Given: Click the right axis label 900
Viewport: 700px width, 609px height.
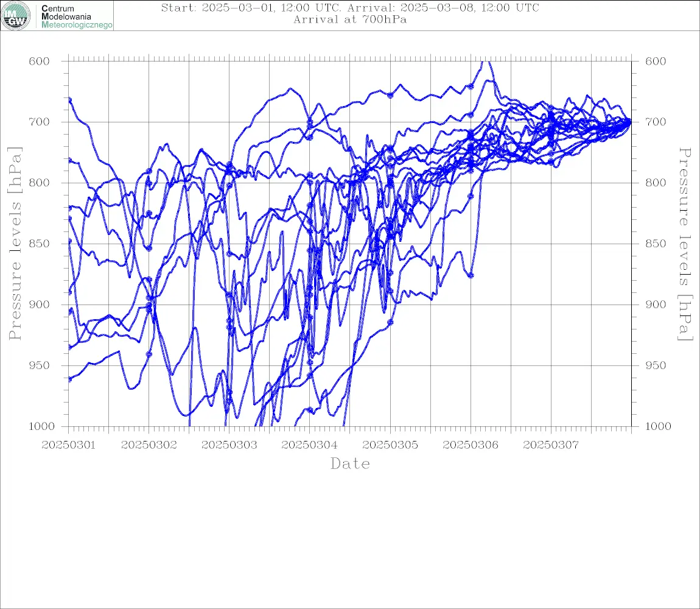Looking at the screenshot, I should (x=656, y=304).
